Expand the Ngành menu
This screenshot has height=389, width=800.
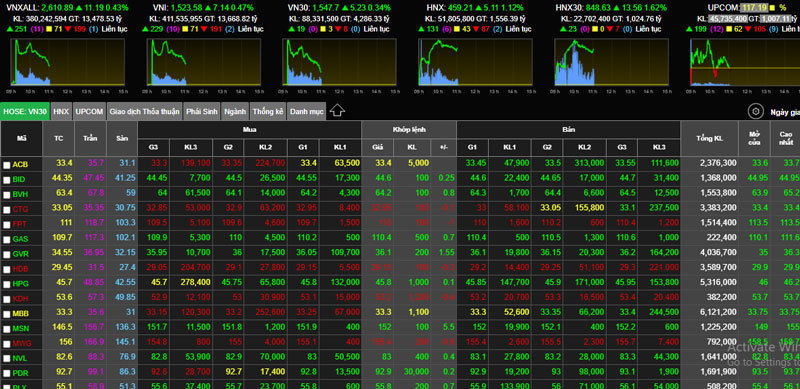click(x=235, y=111)
